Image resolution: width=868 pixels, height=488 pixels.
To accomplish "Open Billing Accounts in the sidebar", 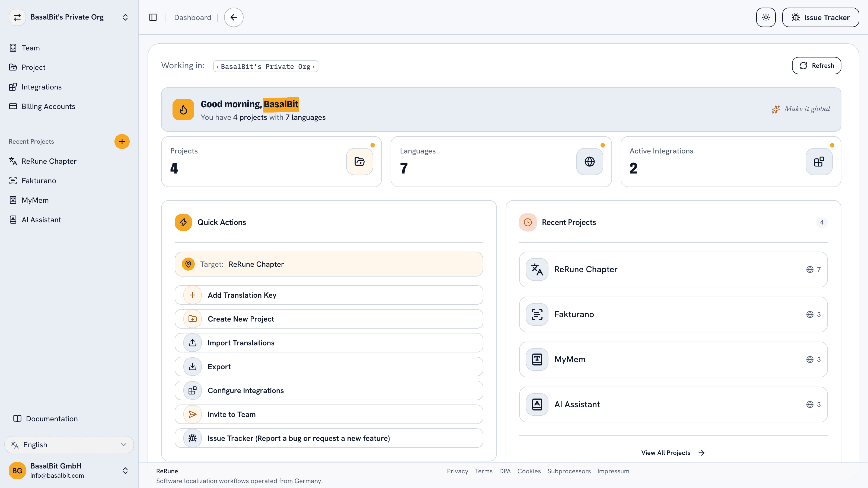I will [69, 107].
